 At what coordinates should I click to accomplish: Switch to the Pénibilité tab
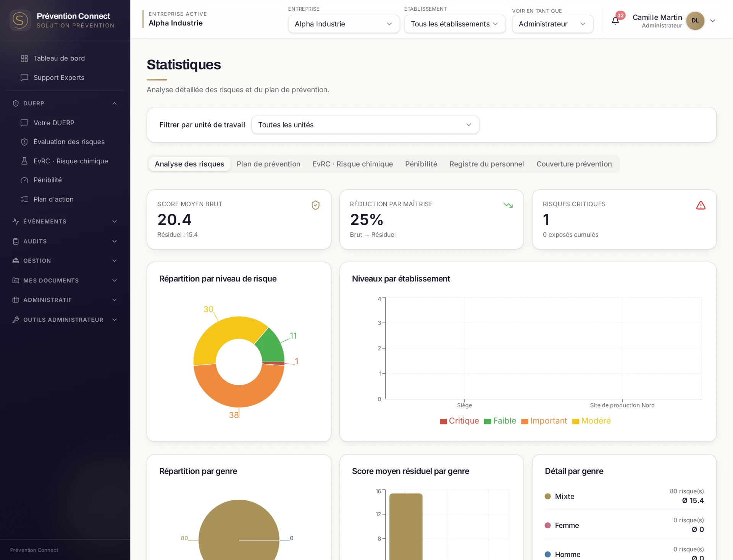(x=421, y=164)
